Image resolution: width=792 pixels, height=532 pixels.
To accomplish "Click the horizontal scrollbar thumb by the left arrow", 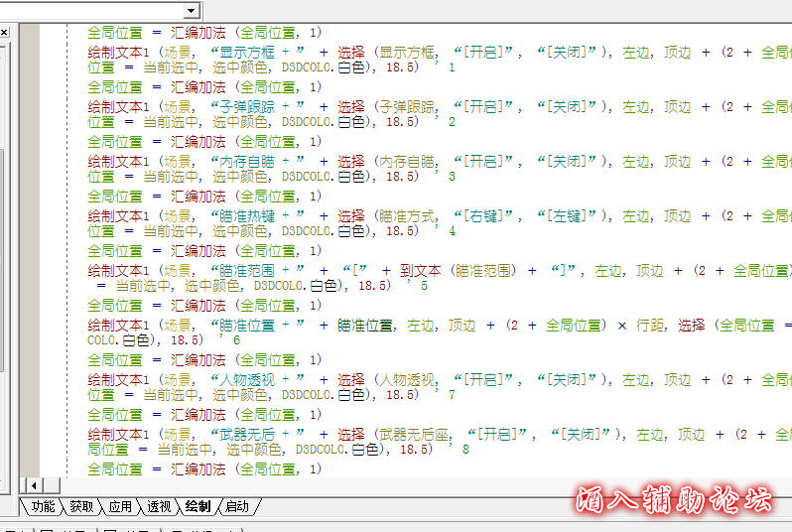I will 51,486.
